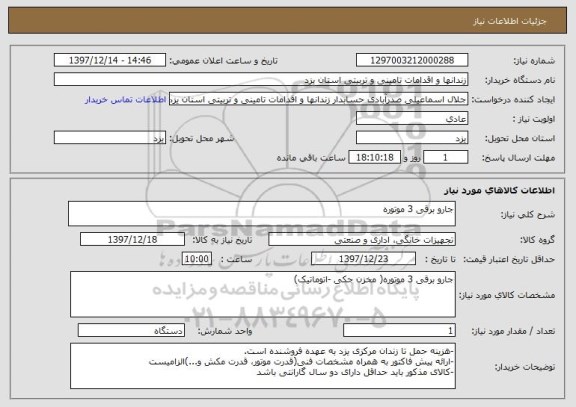
Task: Click the مشخصات کالای مورد نیاز label
Action: pyautogui.click(x=507, y=295)
